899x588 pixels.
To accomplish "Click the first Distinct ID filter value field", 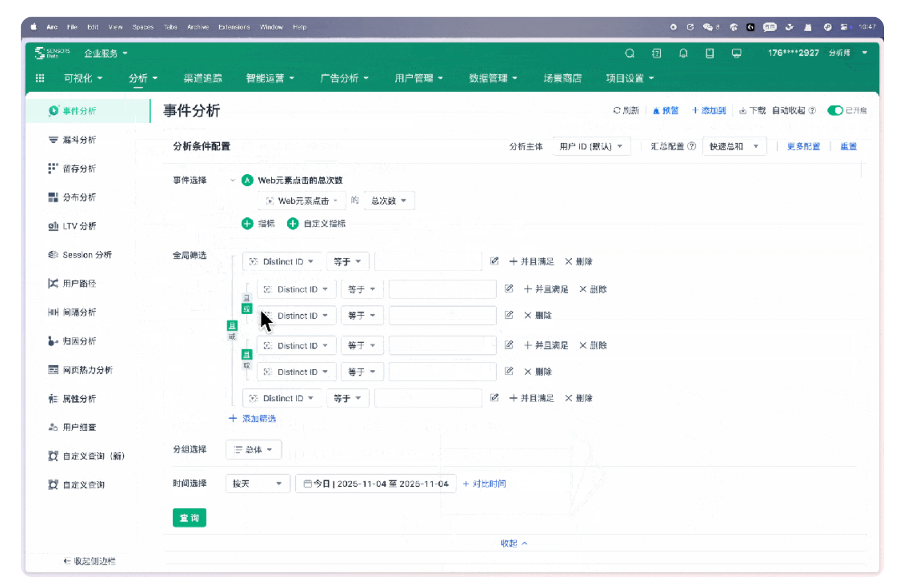I will (428, 262).
